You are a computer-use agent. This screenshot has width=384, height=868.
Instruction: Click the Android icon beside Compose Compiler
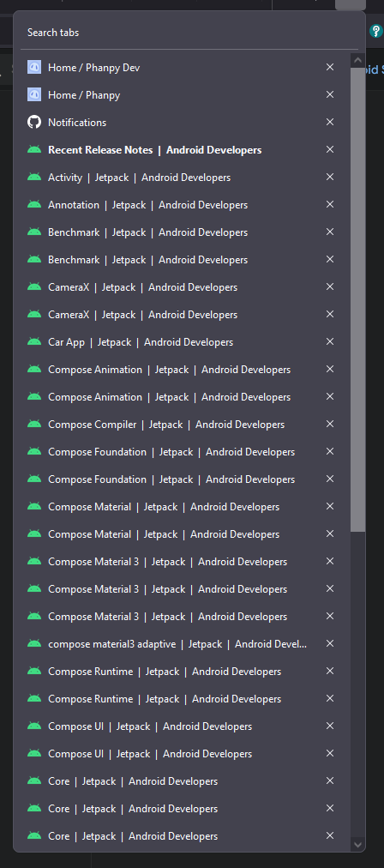click(x=34, y=424)
